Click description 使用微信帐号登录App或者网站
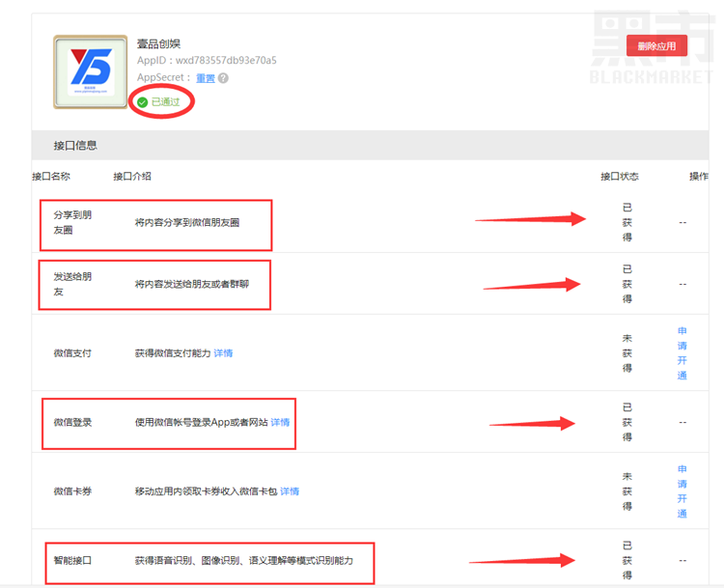The height and width of the screenshot is (588, 724). click(x=202, y=422)
